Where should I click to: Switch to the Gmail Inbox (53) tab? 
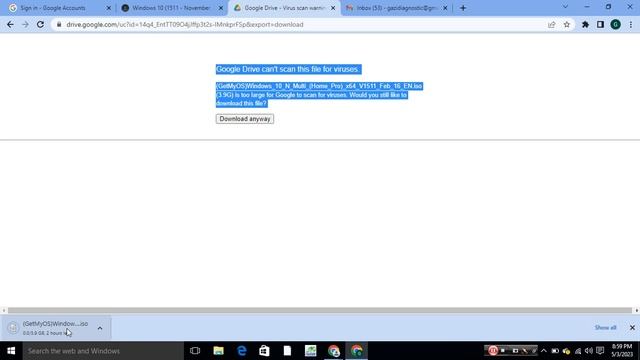pyautogui.click(x=396, y=8)
